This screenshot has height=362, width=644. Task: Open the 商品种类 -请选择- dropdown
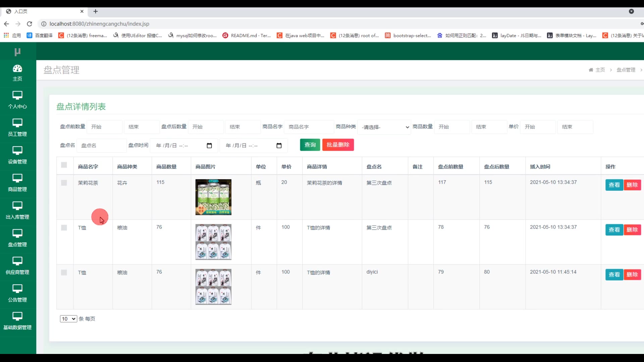384,127
